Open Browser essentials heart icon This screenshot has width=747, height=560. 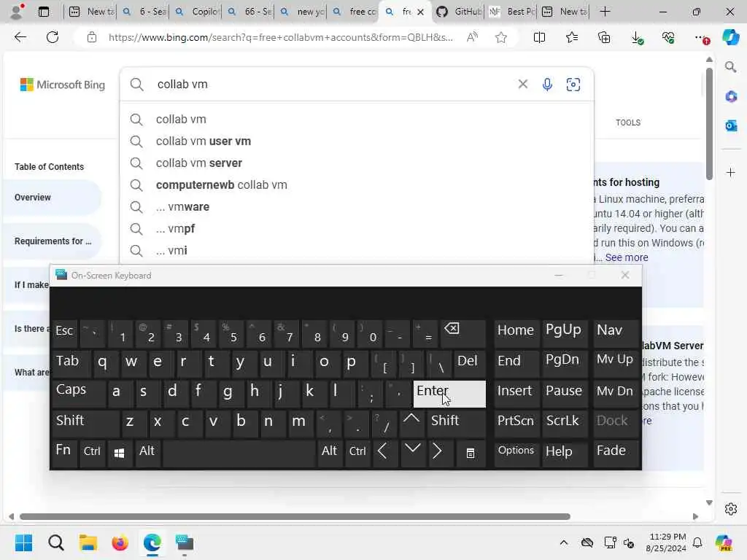click(668, 37)
